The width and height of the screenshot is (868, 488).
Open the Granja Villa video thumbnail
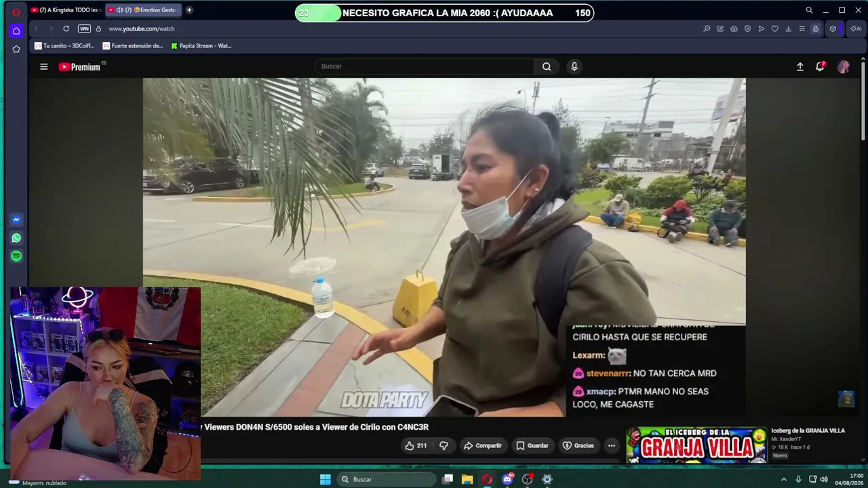click(x=696, y=445)
